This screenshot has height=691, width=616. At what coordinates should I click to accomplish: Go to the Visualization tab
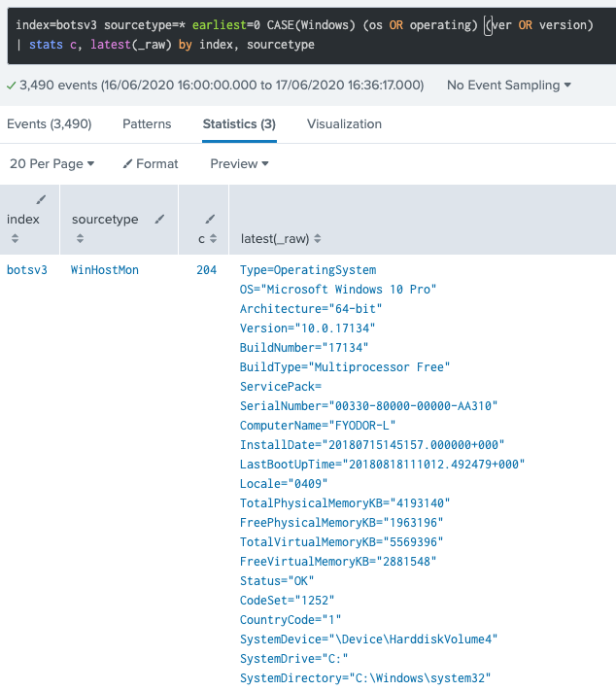[x=344, y=124]
